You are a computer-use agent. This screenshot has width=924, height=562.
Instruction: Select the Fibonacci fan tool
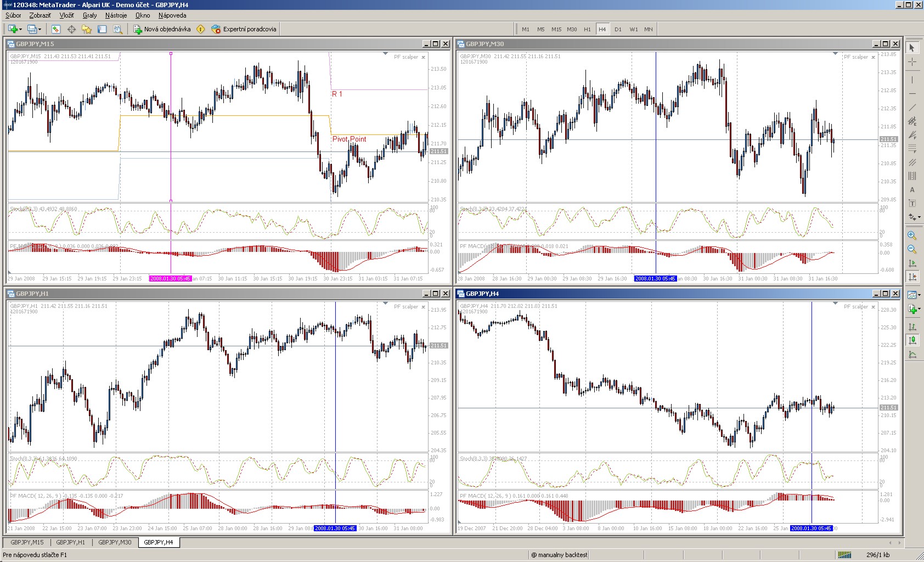pyautogui.click(x=912, y=135)
